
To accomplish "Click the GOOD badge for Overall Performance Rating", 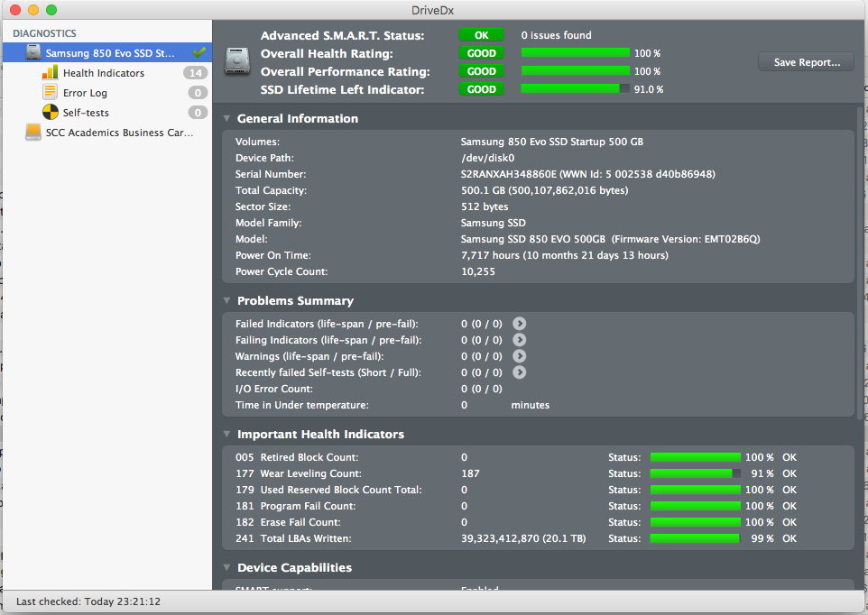I will click(x=482, y=71).
